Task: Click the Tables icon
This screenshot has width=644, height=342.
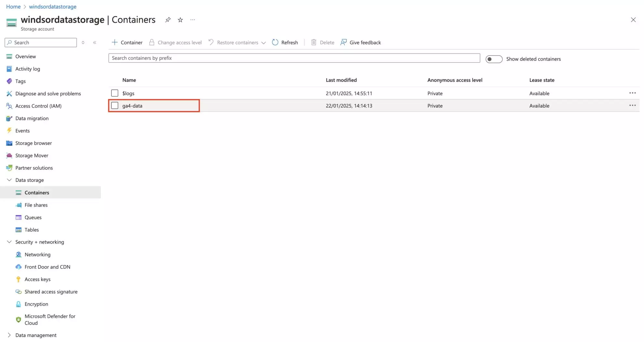Action: [19, 230]
